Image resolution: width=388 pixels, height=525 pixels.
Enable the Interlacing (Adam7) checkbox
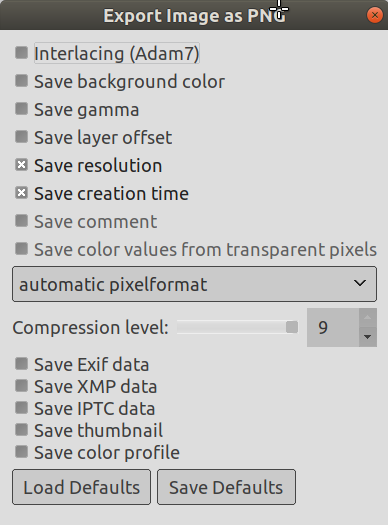tap(21, 53)
